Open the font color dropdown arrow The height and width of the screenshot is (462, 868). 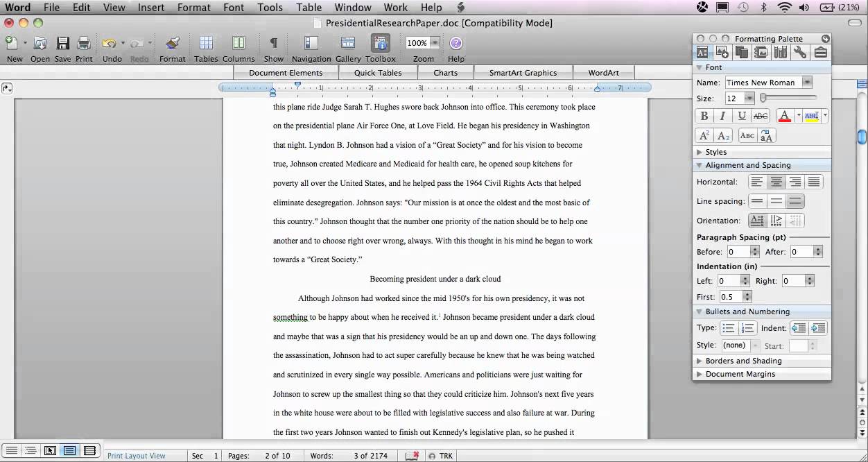[799, 116]
